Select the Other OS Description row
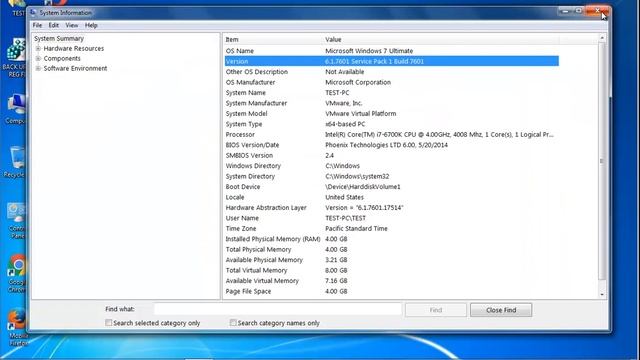This screenshot has width=640, height=360. coord(391,72)
